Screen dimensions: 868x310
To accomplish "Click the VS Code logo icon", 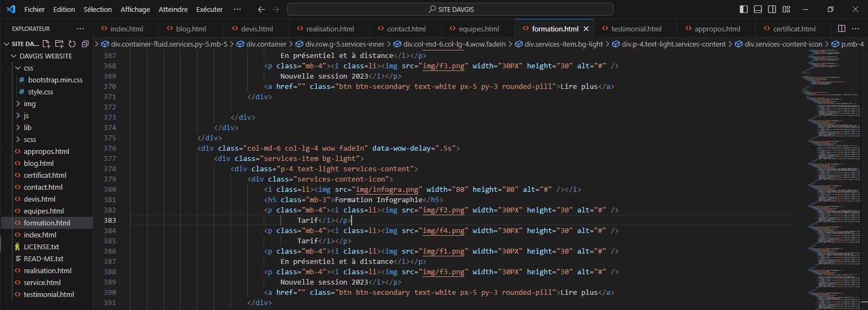I will point(11,9).
